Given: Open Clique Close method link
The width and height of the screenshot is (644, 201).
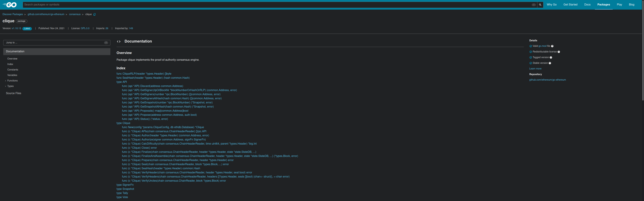Looking at the screenshot, I should (139, 148).
